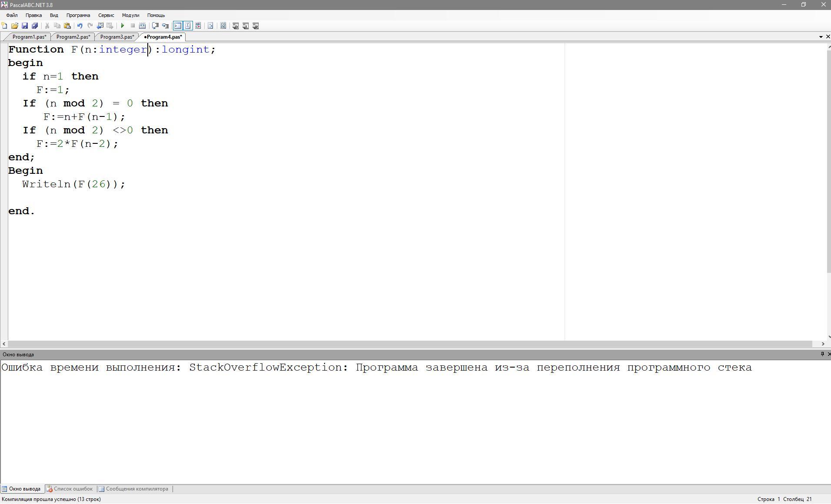
Task: Switch to the Program2.pas tab
Action: [73, 37]
